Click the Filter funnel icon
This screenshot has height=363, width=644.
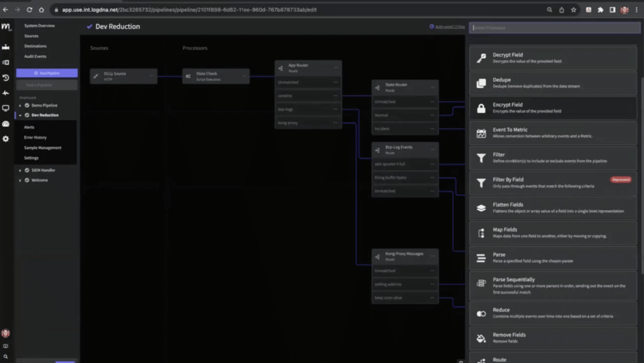(x=481, y=158)
